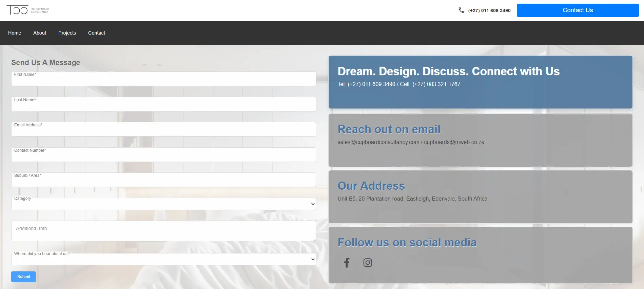Screen dimensions: 644x289
Task: Open the Facebook social media icon
Action: click(347, 263)
